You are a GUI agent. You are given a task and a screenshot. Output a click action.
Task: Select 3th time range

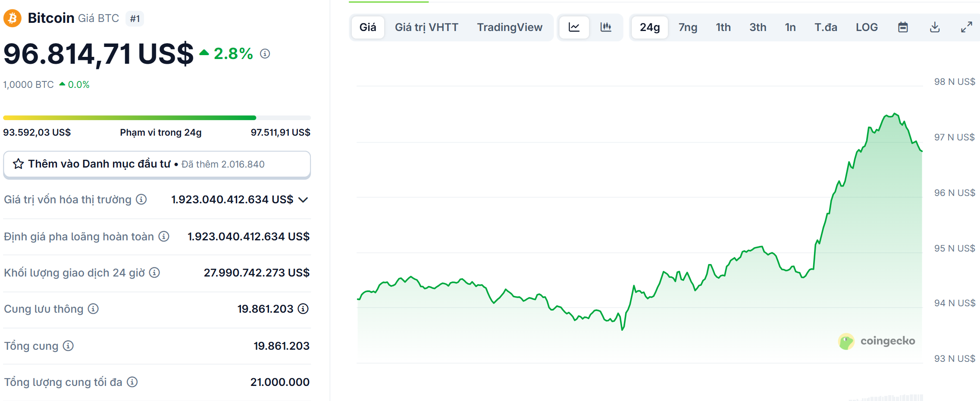click(x=758, y=27)
